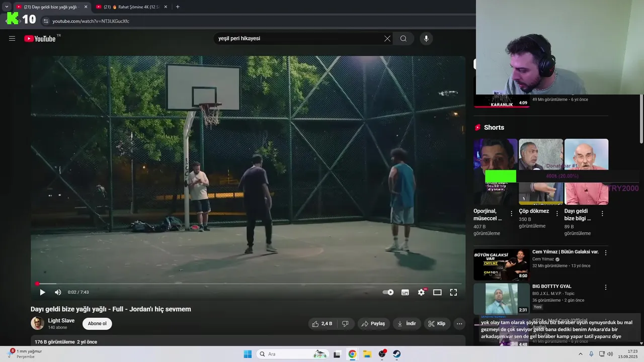Open the tab search dropdown arrow

click(7, 7)
